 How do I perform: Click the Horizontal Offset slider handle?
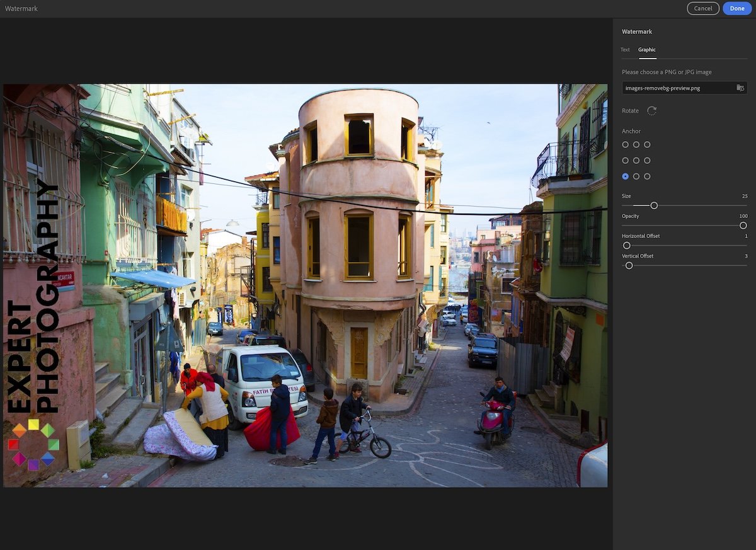coord(626,245)
